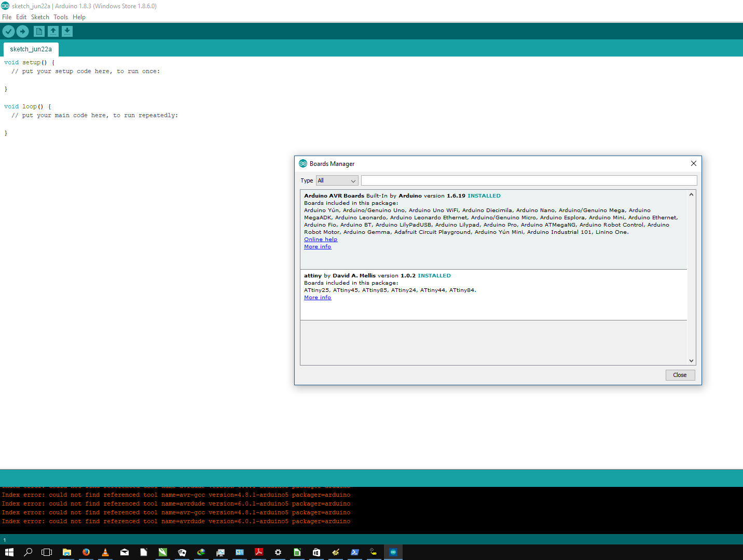Click the Close button in Boards Manager
The height and width of the screenshot is (560, 743).
(x=680, y=375)
